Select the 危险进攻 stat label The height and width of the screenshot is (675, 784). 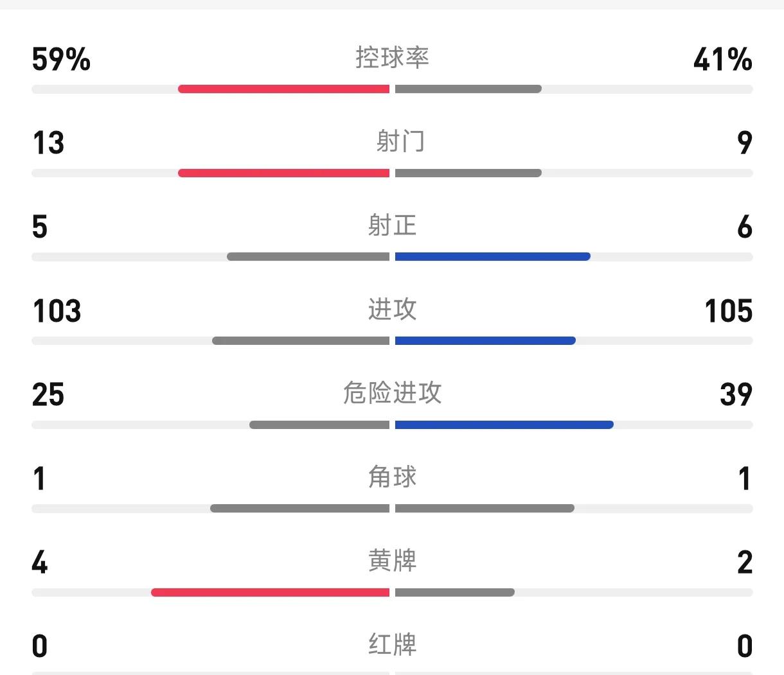[x=392, y=393]
